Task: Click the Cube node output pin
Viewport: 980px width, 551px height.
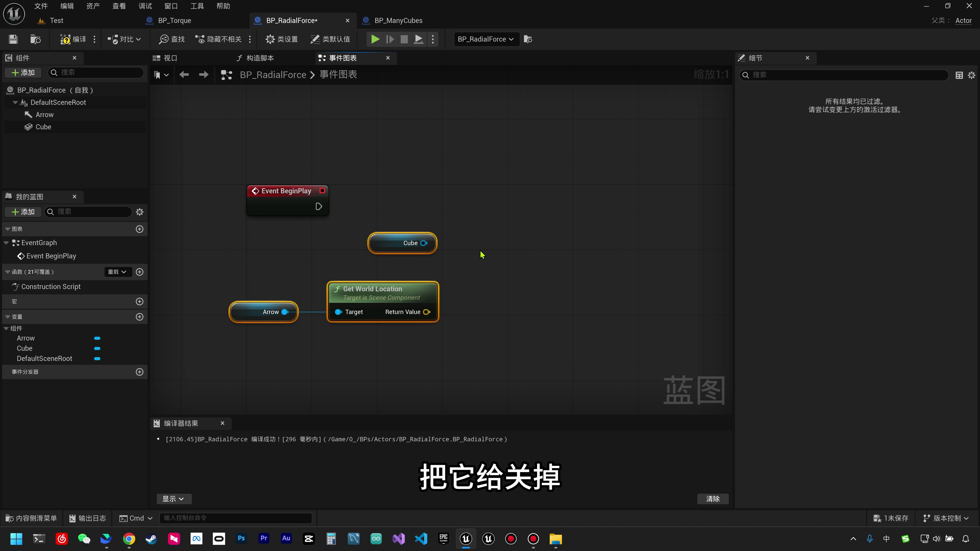Action: click(x=424, y=243)
